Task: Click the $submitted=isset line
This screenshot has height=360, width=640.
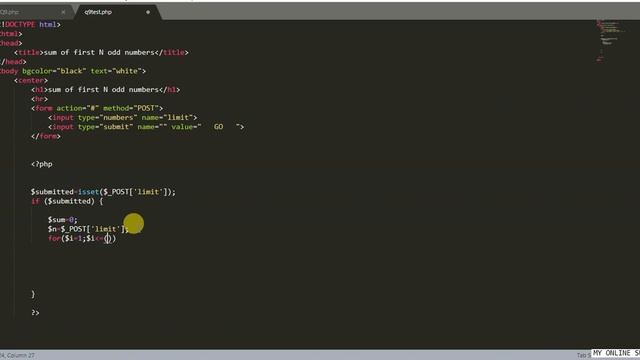Action: tap(103, 192)
